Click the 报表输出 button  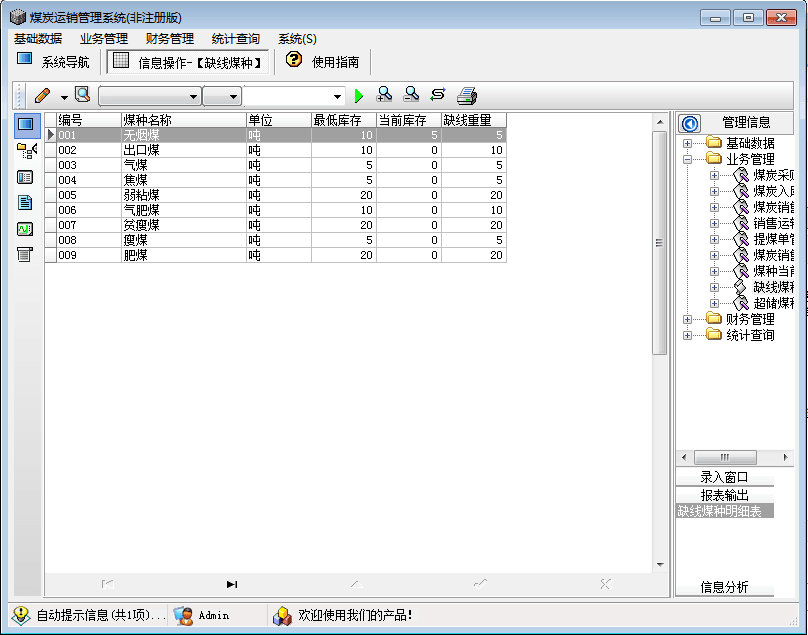click(x=724, y=495)
